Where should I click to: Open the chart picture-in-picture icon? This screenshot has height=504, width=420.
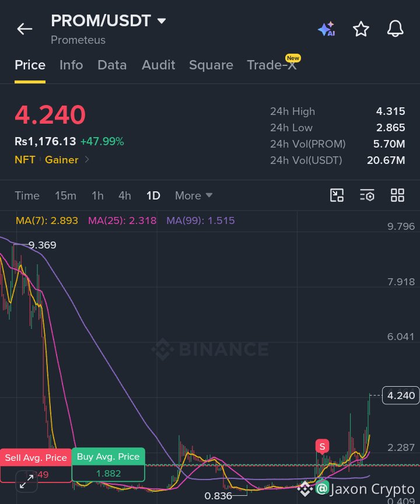point(337,195)
